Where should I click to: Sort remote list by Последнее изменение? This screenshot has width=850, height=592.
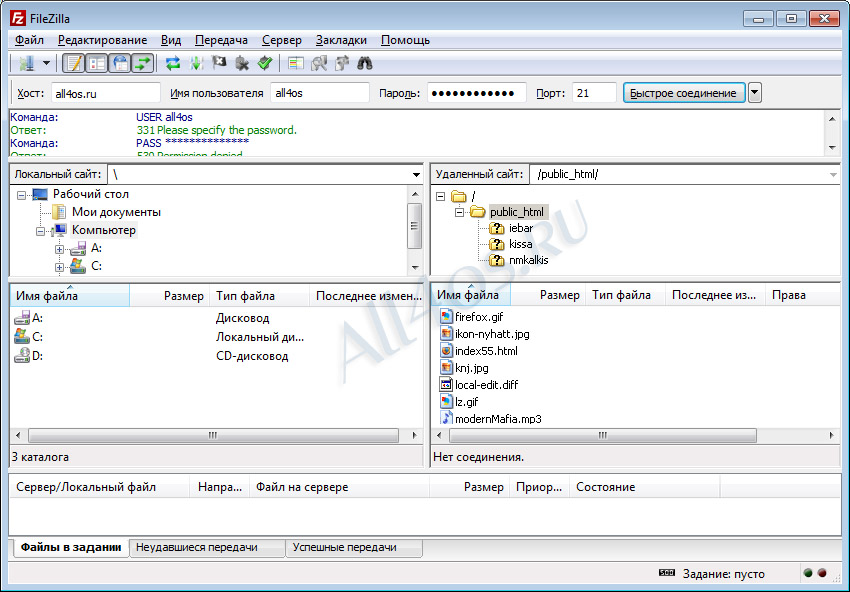714,295
